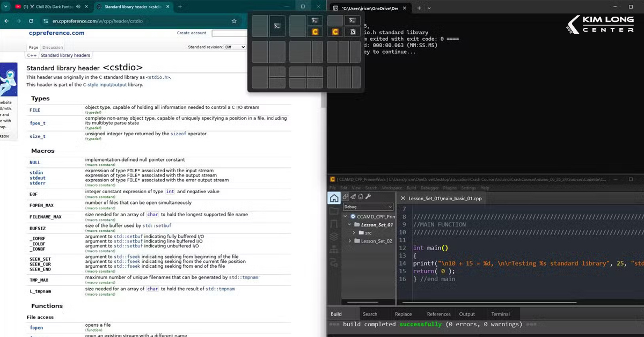Switch to the Terminal output tab
This screenshot has width=644, height=337.
500,314
